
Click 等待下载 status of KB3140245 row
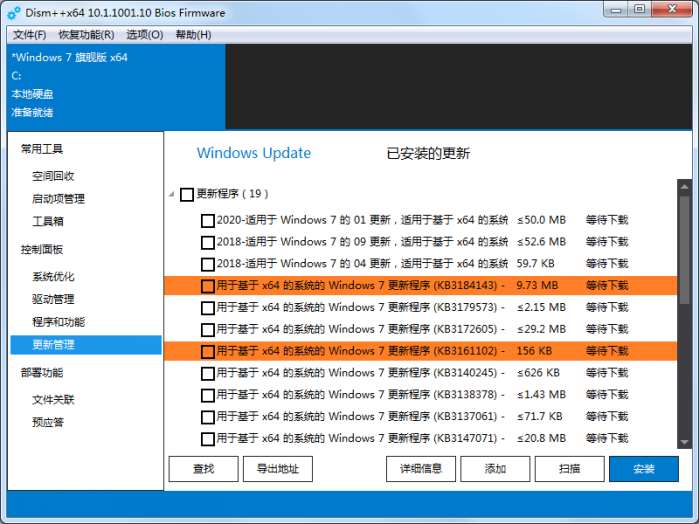tap(607, 373)
